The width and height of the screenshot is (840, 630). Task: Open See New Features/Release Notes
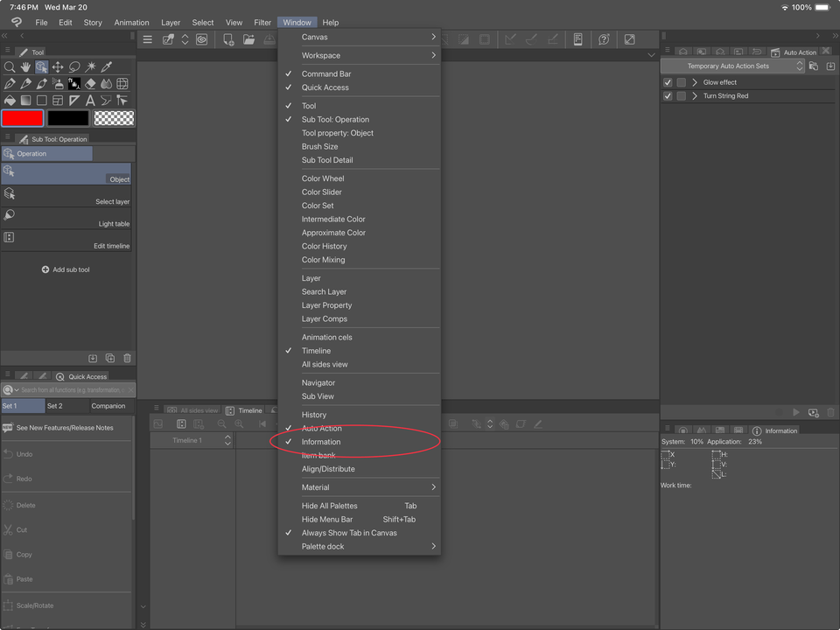pos(66,428)
